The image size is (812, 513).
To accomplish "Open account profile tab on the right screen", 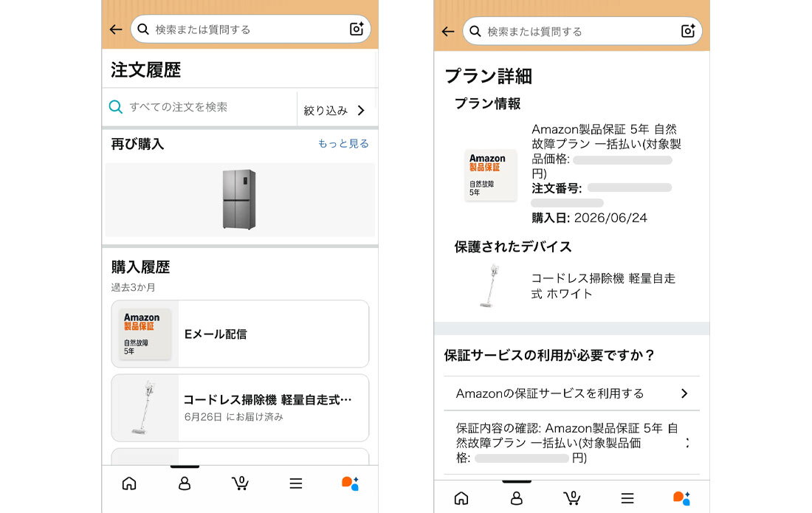I will (516, 498).
